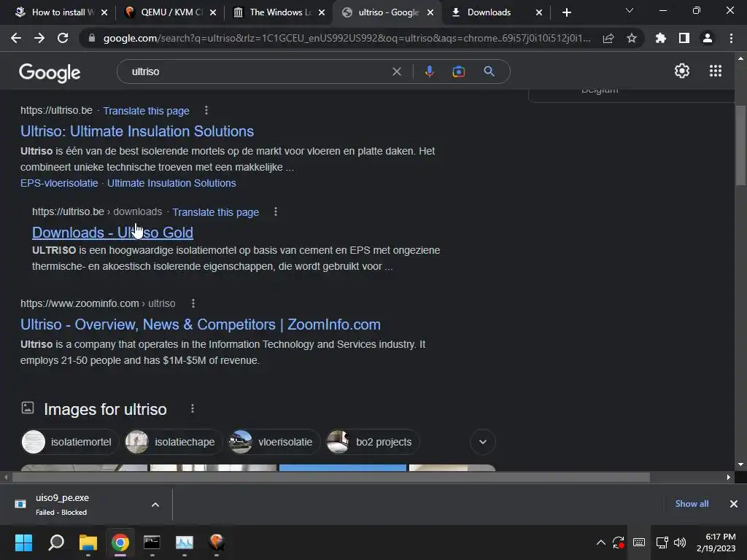Show all downloads
The width and height of the screenshot is (747, 560).
pyautogui.click(x=692, y=504)
